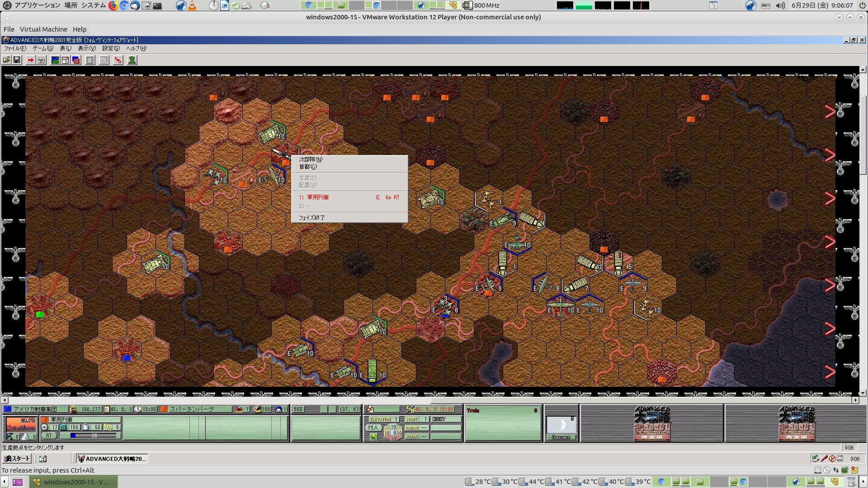Select 次部隊(N) in context menu
This screenshot has height=488, width=868.
(x=311, y=159)
